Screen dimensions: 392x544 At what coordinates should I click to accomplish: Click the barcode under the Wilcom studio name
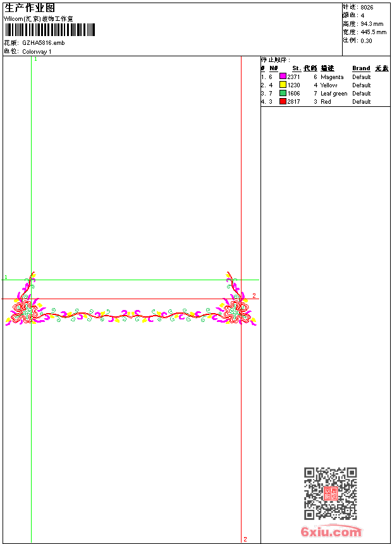click(50, 30)
